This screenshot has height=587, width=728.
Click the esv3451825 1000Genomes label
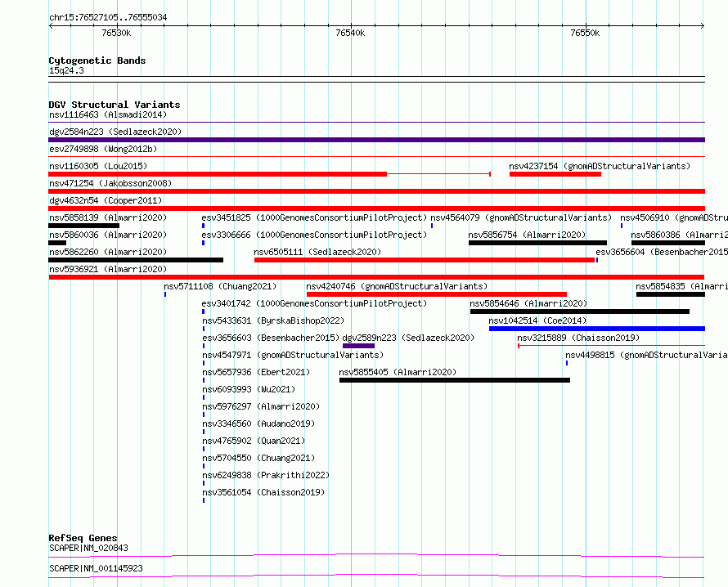[314, 217]
